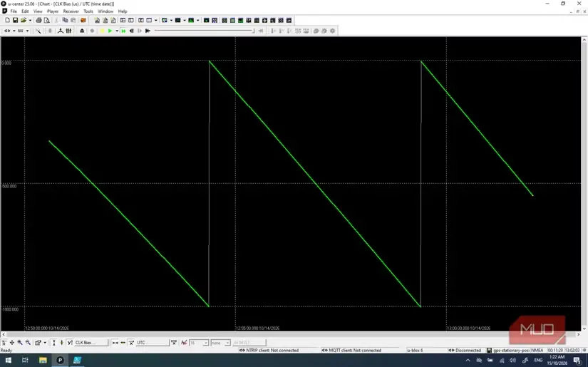Viewport: 588px width, 367px height.
Task: Click the Print icon in the toolbar
Action: (38, 20)
